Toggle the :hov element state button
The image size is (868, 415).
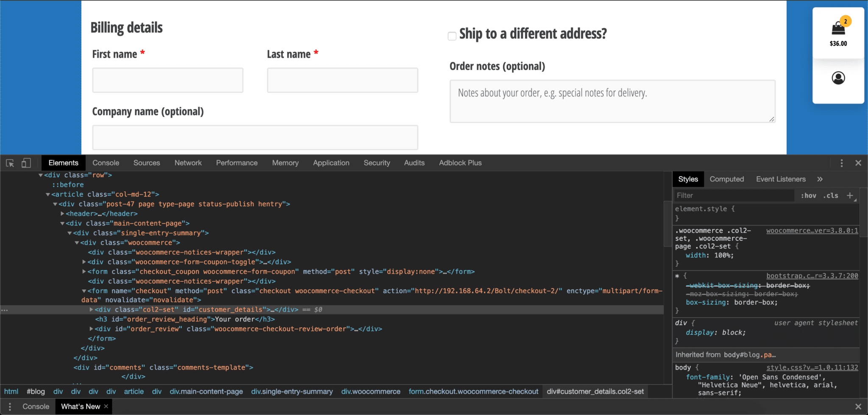pos(809,196)
